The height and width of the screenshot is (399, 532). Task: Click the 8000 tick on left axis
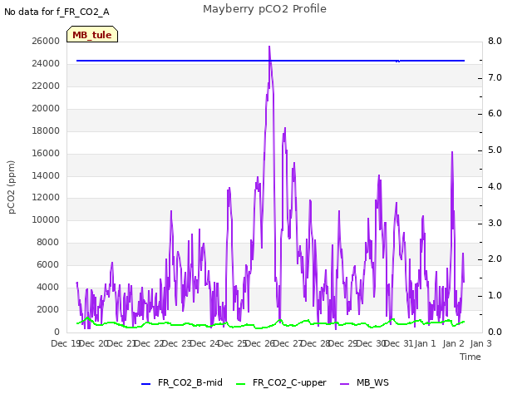tap(48, 242)
